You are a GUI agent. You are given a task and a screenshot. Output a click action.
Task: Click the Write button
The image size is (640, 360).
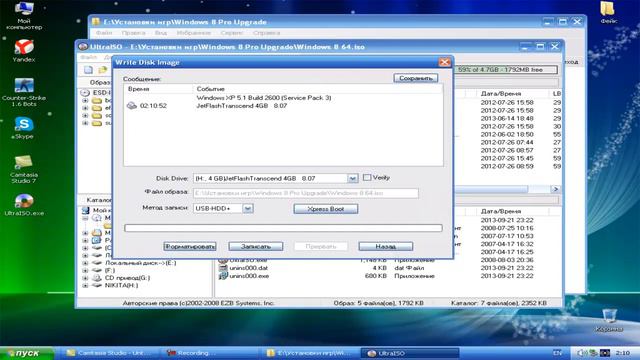tap(256, 247)
